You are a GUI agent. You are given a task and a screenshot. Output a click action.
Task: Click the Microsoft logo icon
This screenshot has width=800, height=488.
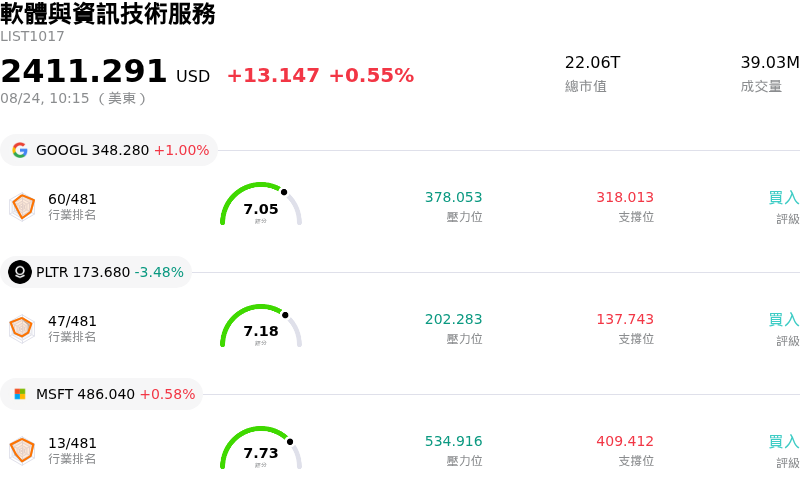pos(20,394)
